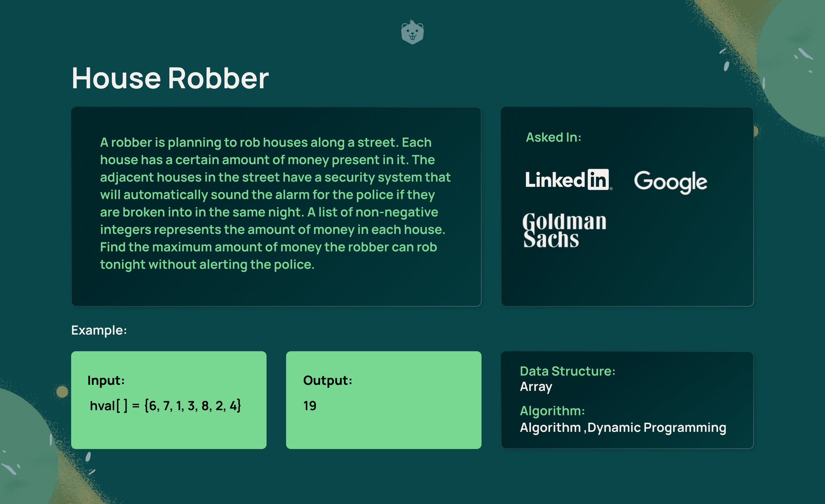The image size is (825, 504).
Task: Click the House Robber title
Action: (170, 78)
